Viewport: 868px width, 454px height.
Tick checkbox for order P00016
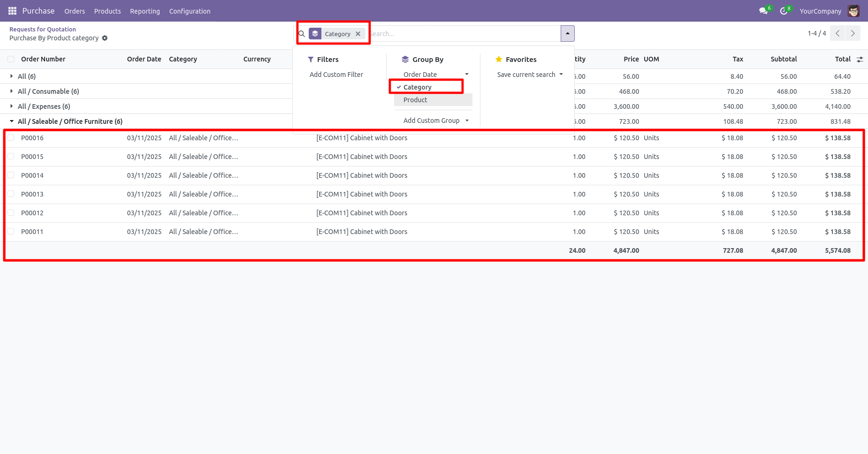pyautogui.click(x=11, y=138)
